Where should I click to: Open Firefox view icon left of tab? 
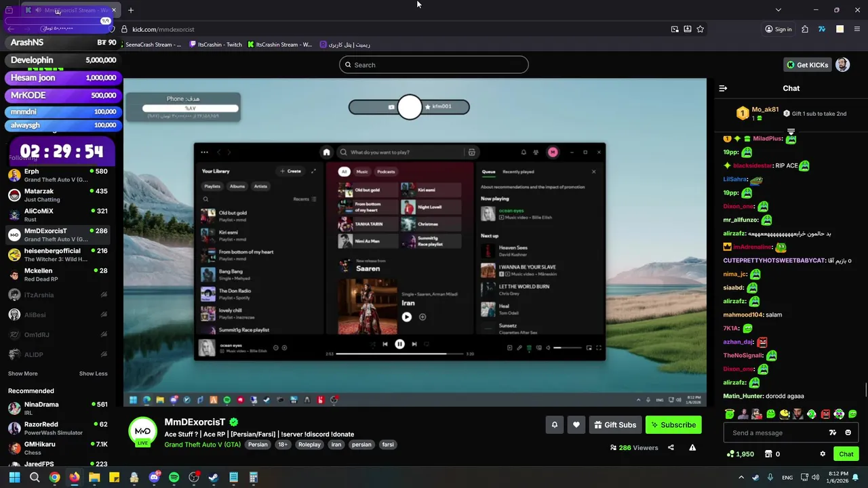coord(9,10)
